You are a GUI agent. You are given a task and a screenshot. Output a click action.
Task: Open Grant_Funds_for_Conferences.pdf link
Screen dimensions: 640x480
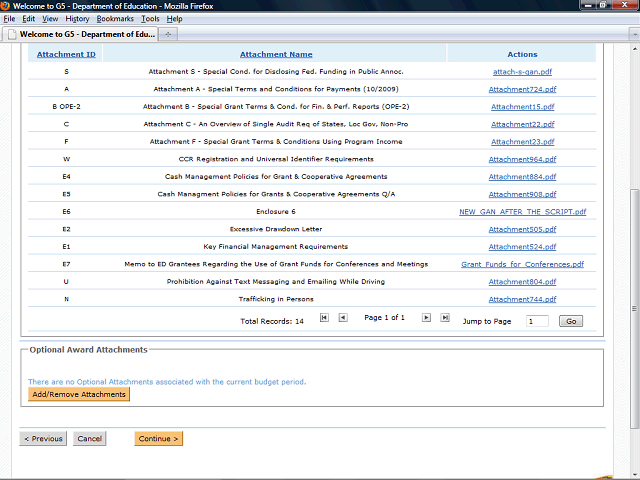pos(522,265)
